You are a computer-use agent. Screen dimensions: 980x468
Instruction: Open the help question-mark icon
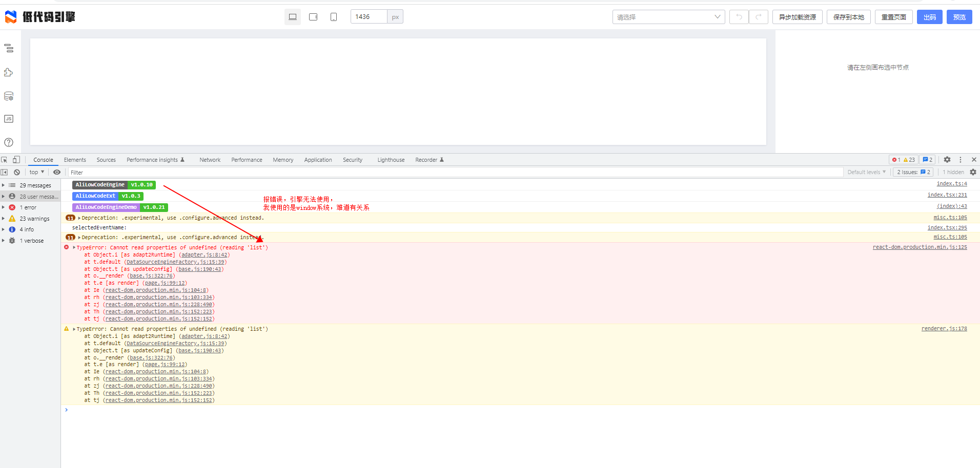coord(9,142)
